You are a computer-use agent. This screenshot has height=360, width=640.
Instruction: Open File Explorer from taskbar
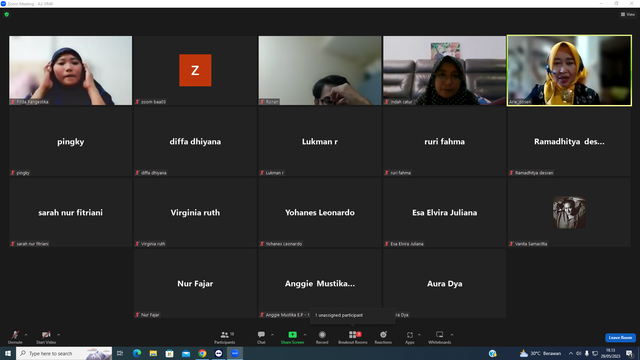click(153, 353)
